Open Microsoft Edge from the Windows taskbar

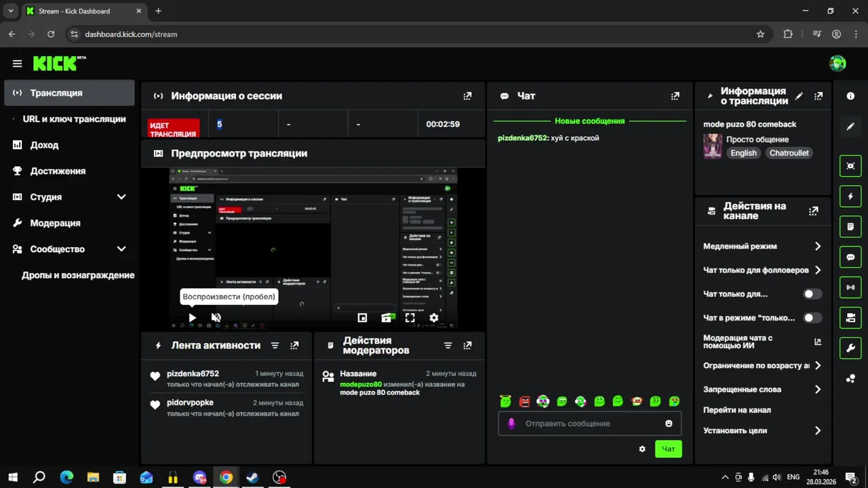tap(66, 477)
